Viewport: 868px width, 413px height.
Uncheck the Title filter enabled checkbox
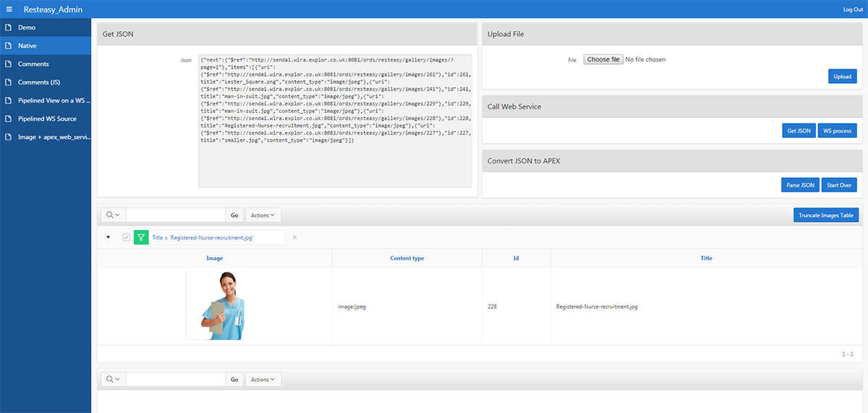(127, 237)
